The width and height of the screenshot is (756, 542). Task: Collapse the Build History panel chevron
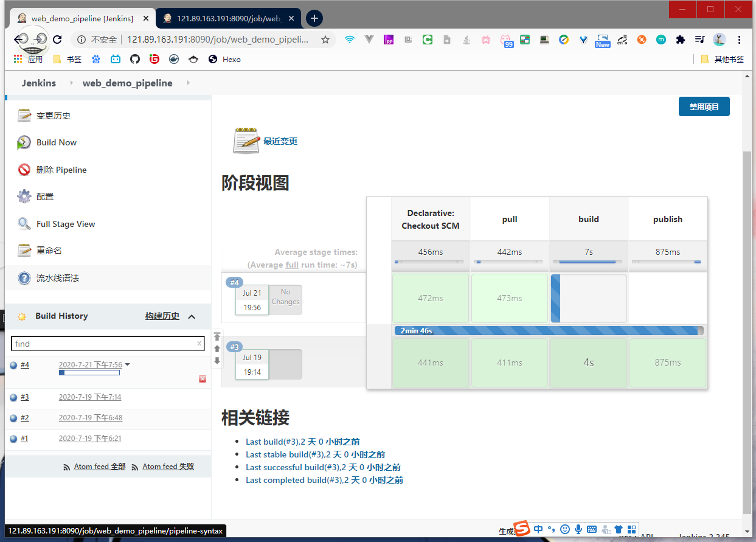(192, 316)
